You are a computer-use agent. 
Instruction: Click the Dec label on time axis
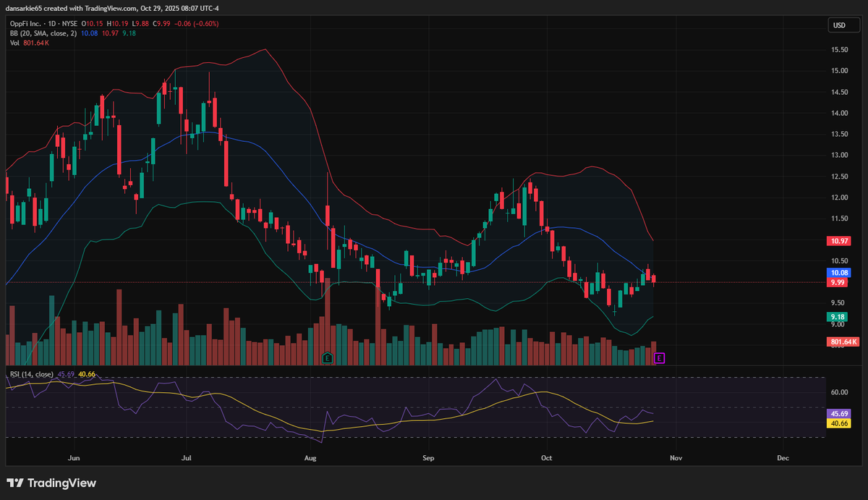[782, 458]
